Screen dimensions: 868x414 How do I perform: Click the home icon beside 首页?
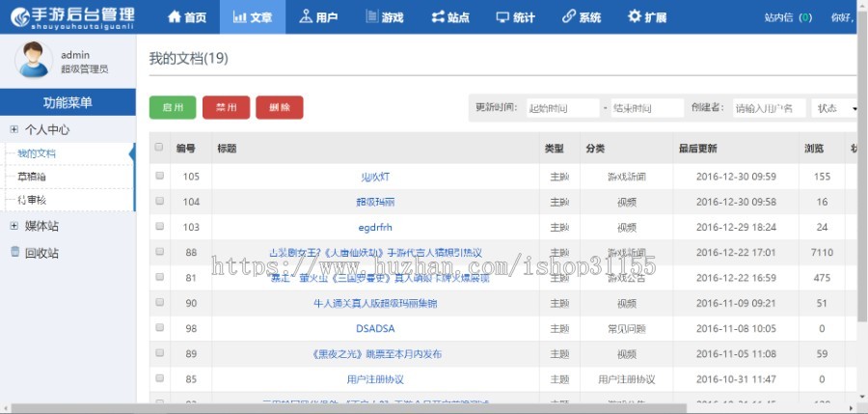point(175,16)
